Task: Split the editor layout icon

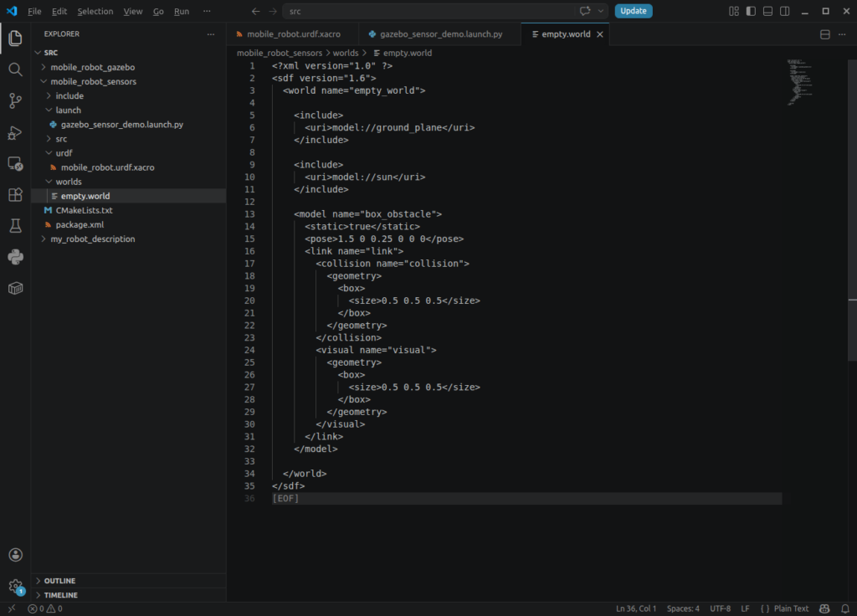Action: pyautogui.click(x=825, y=34)
